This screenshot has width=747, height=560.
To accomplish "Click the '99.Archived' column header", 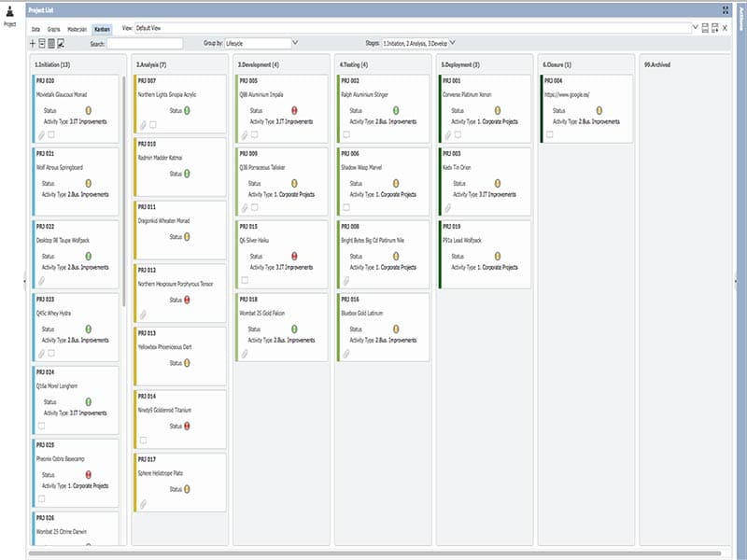I will pyautogui.click(x=657, y=64).
